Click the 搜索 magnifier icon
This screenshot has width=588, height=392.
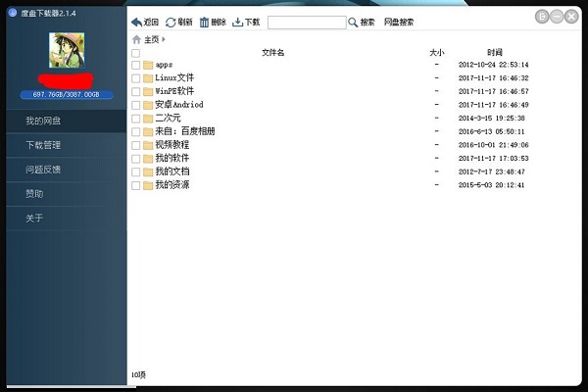[x=353, y=22]
